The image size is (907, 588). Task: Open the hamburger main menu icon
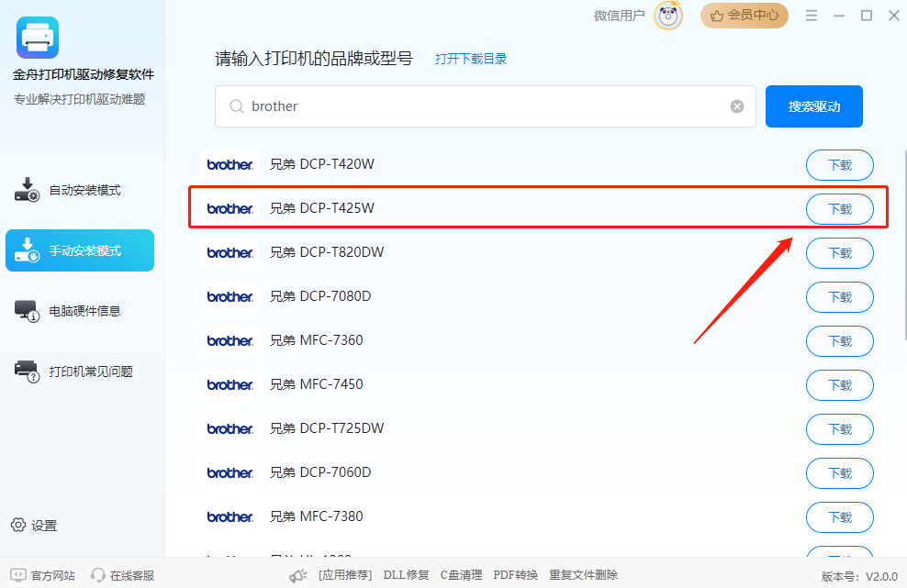tap(812, 16)
